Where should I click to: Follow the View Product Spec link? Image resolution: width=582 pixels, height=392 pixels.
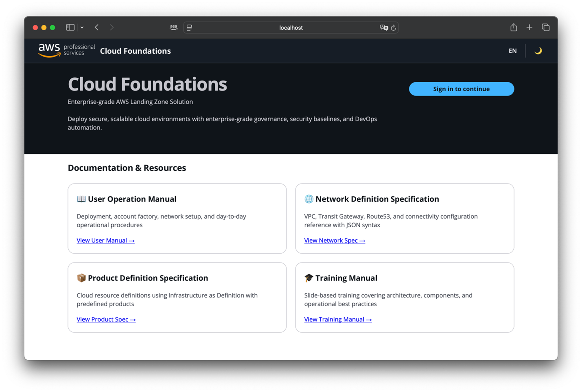click(106, 319)
